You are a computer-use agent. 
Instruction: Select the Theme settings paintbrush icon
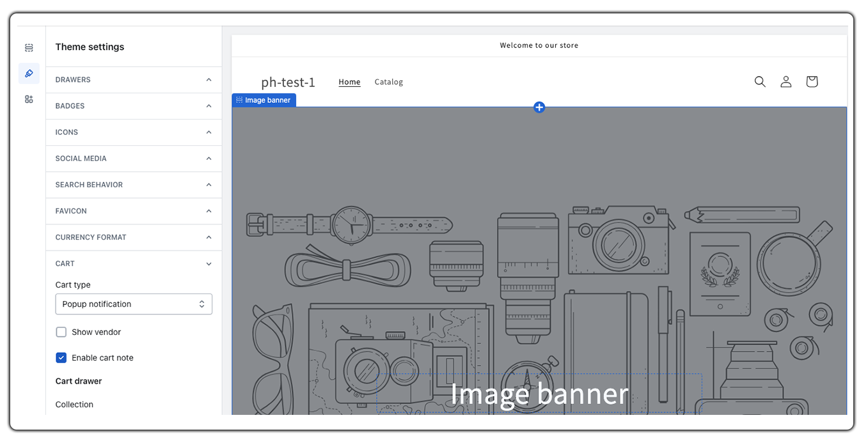pos(29,74)
